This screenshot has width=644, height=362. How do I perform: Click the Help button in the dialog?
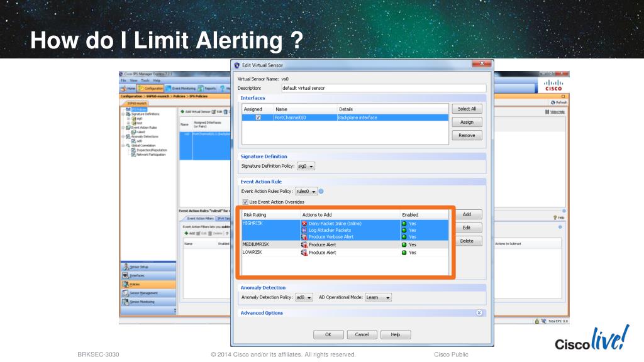point(396,334)
